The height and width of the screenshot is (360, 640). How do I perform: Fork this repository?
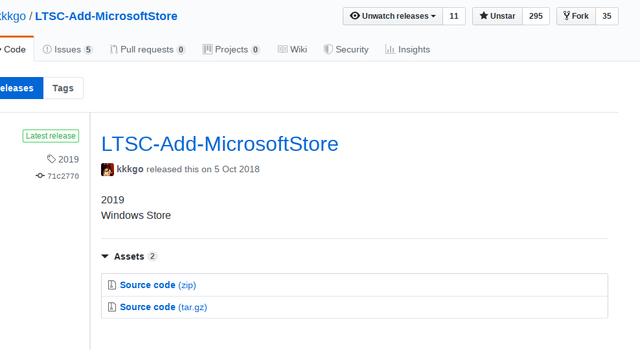pos(576,16)
